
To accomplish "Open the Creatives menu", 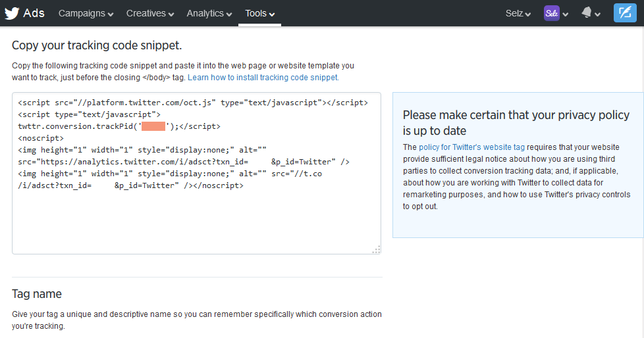I will point(150,13).
